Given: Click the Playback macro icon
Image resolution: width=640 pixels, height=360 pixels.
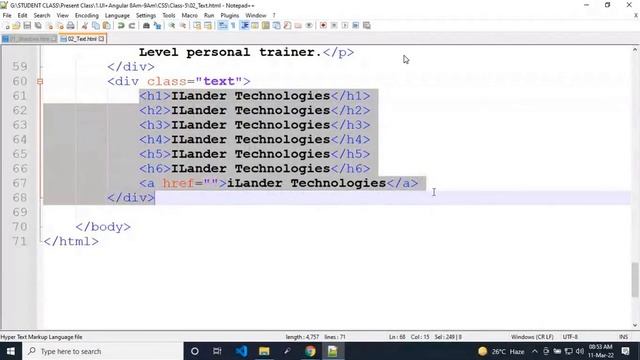Looking at the screenshot, I should click(345, 26).
